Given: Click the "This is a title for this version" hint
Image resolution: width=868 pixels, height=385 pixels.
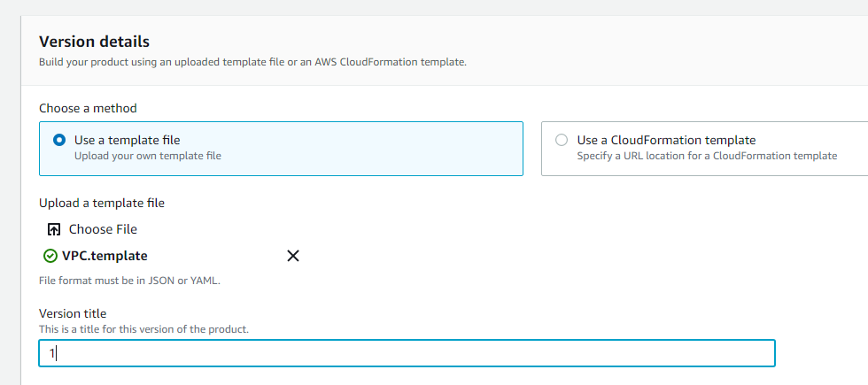Looking at the screenshot, I should (144, 329).
